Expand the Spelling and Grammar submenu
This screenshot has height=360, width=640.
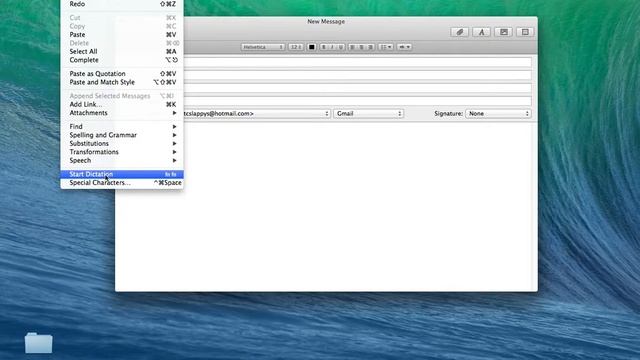[122, 135]
